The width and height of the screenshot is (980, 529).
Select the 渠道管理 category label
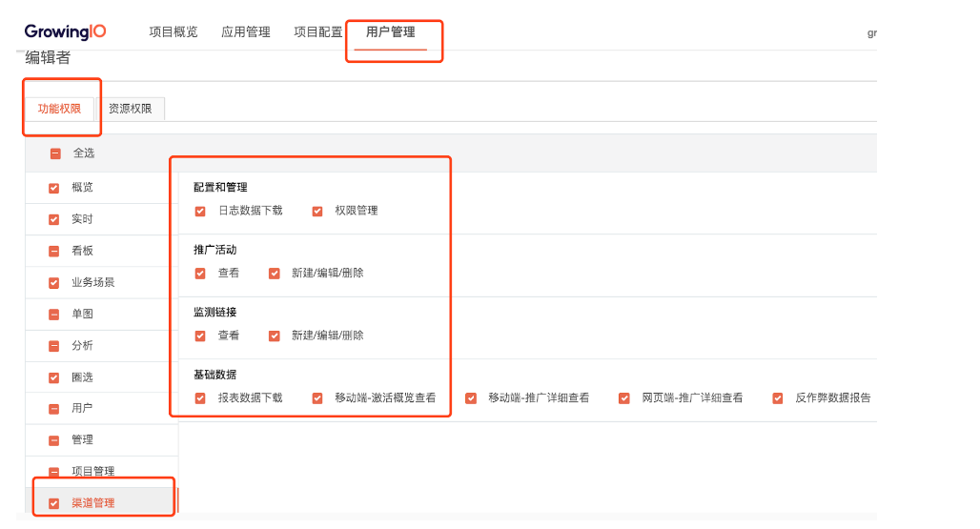click(93, 502)
